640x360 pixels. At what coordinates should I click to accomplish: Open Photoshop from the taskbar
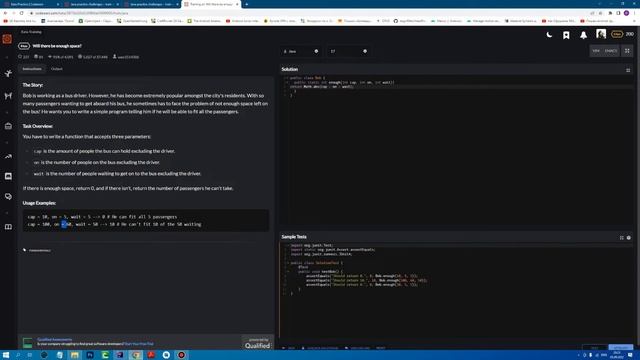90,355
